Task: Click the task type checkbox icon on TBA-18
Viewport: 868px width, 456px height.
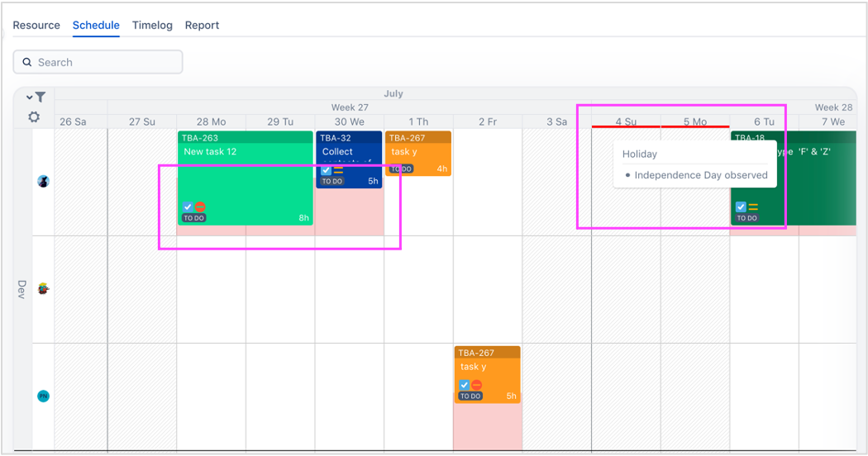Action: 742,207
